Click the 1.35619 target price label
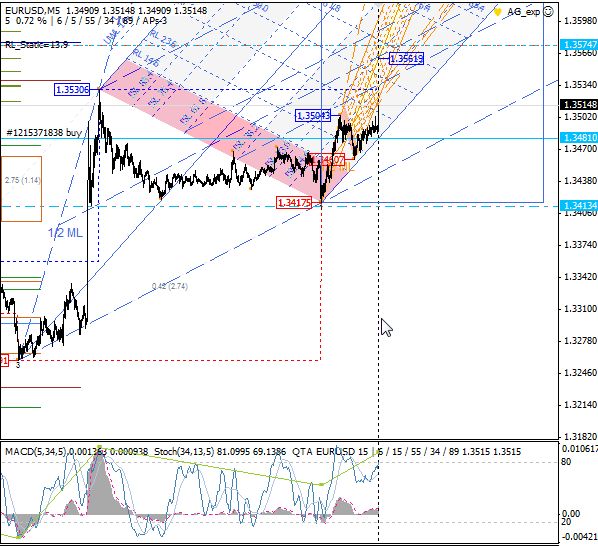Image resolution: width=598 pixels, height=546 pixels. click(406, 58)
